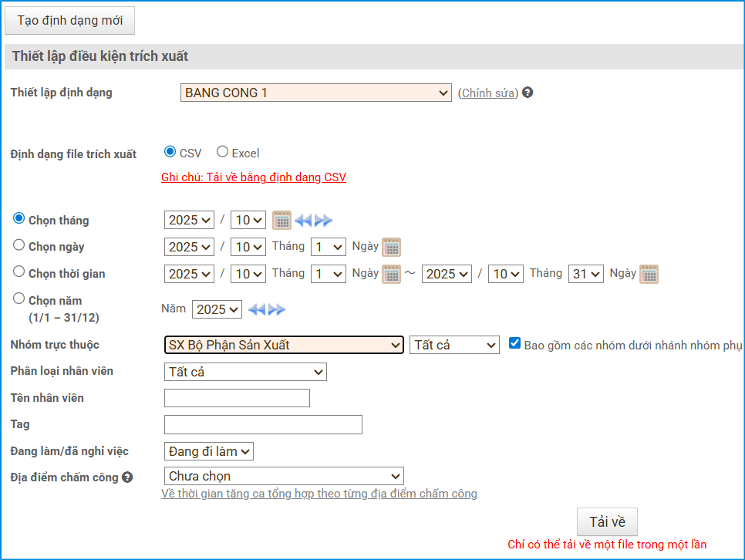
Task: Click the Tên nhân viên text field
Action: (x=237, y=398)
